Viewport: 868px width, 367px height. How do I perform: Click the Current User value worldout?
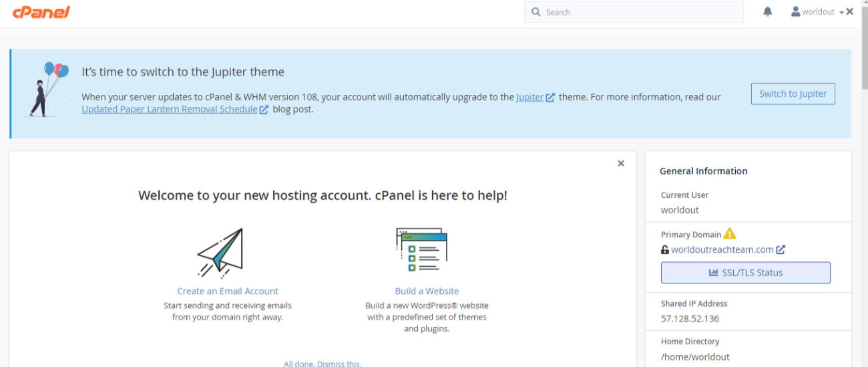[x=680, y=210]
